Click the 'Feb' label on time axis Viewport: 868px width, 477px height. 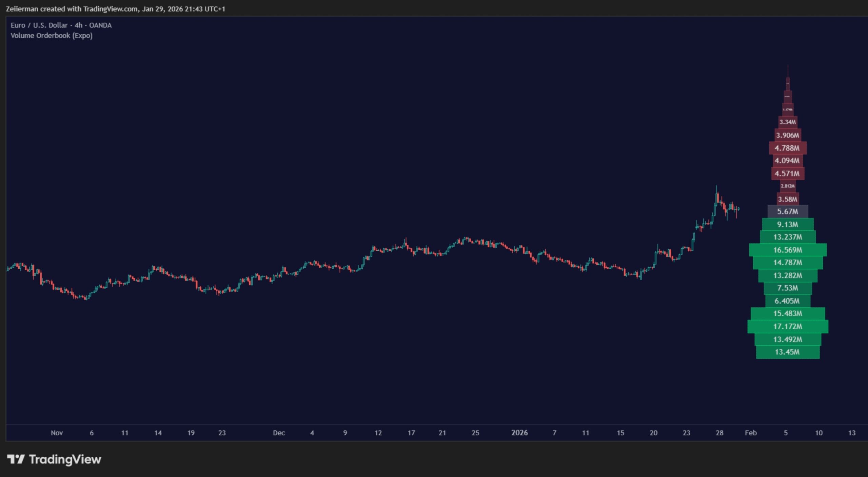pyautogui.click(x=751, y=433)
